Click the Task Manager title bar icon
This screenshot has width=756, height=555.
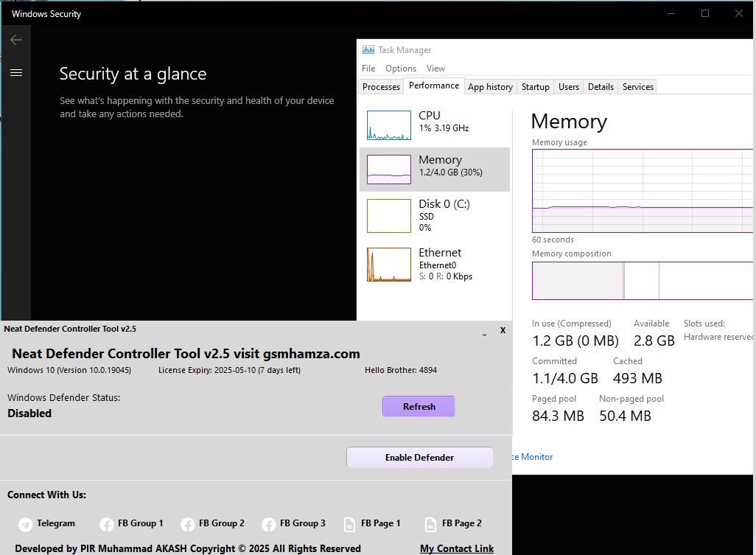(368, 49)
